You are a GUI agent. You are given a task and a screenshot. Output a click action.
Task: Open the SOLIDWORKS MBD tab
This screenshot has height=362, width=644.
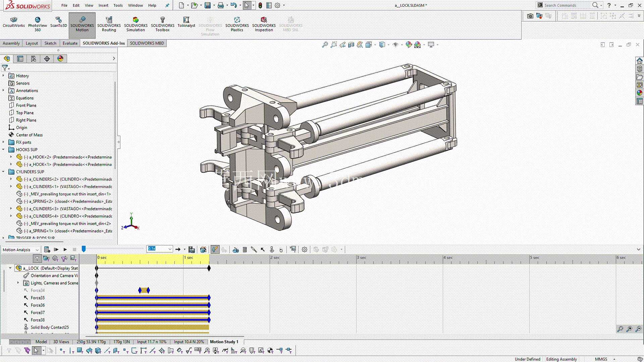(x=147, y=43)
